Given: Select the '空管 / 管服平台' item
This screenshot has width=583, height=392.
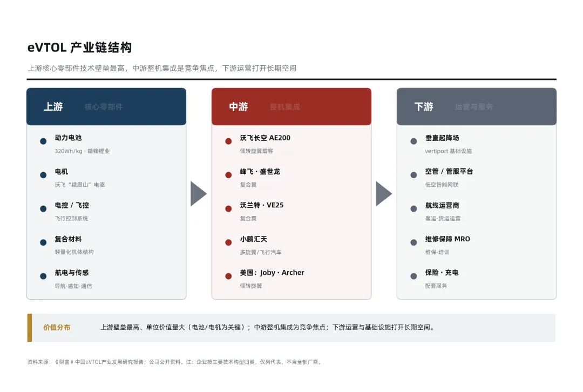Looking at the screenshot, I should tap(449, 172).
